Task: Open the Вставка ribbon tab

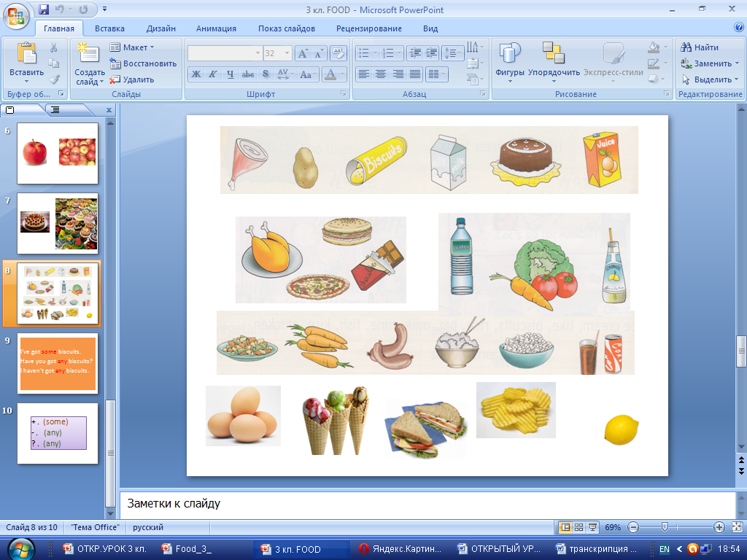Action: pyautogui.click(x=109, y=28)
